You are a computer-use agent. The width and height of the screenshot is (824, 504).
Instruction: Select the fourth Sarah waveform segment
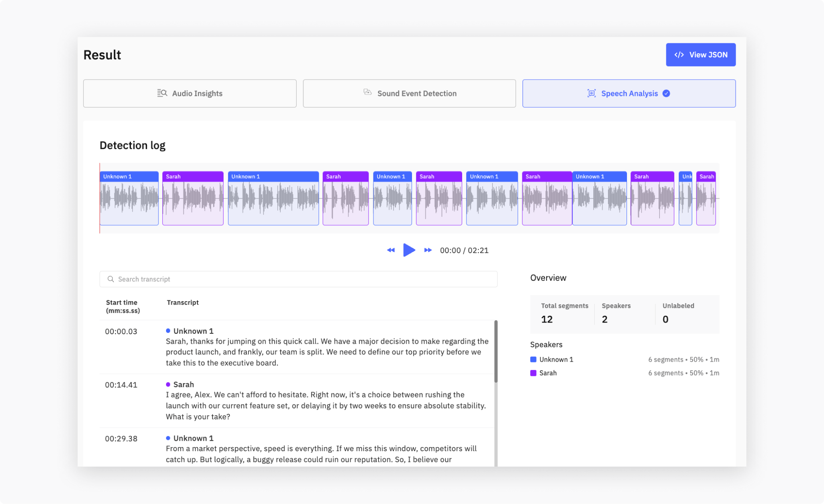click(547, 198)
